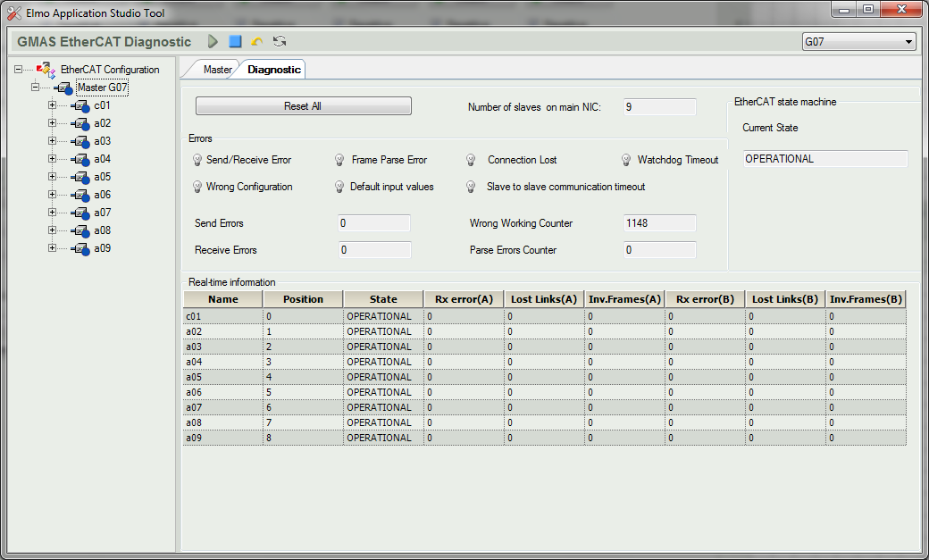The image size is (929, 560).
Task: Click the Frame Parse Error indicator bulb
Action: point(339,160)
